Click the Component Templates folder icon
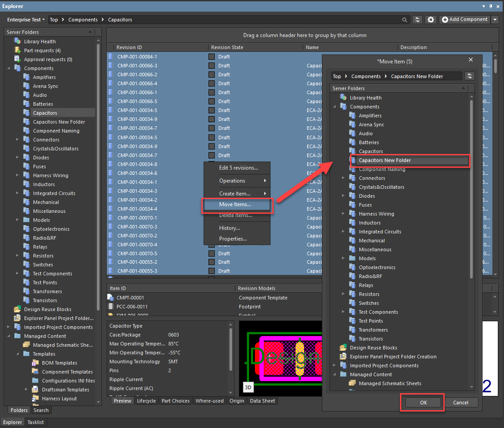Viewport: 504px width, 428px height. click(35, 371)
